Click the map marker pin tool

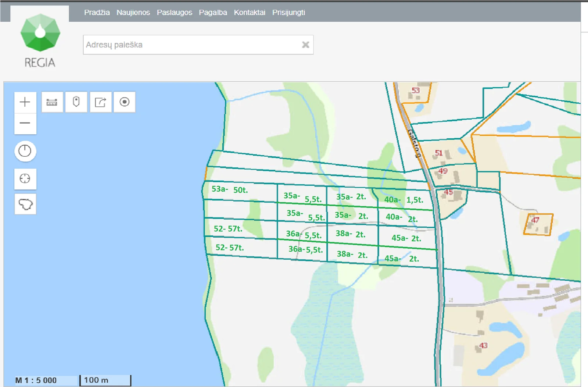(76, 102)
